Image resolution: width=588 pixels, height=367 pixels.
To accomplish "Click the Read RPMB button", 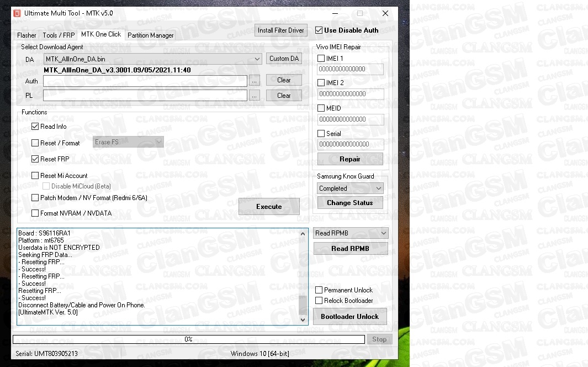I will click(350, 248).
